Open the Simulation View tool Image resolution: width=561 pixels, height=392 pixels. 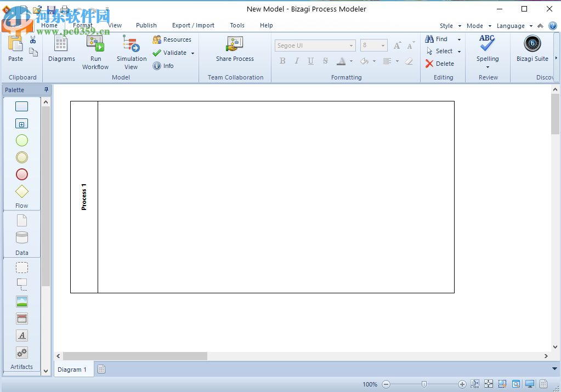[131, 45]
